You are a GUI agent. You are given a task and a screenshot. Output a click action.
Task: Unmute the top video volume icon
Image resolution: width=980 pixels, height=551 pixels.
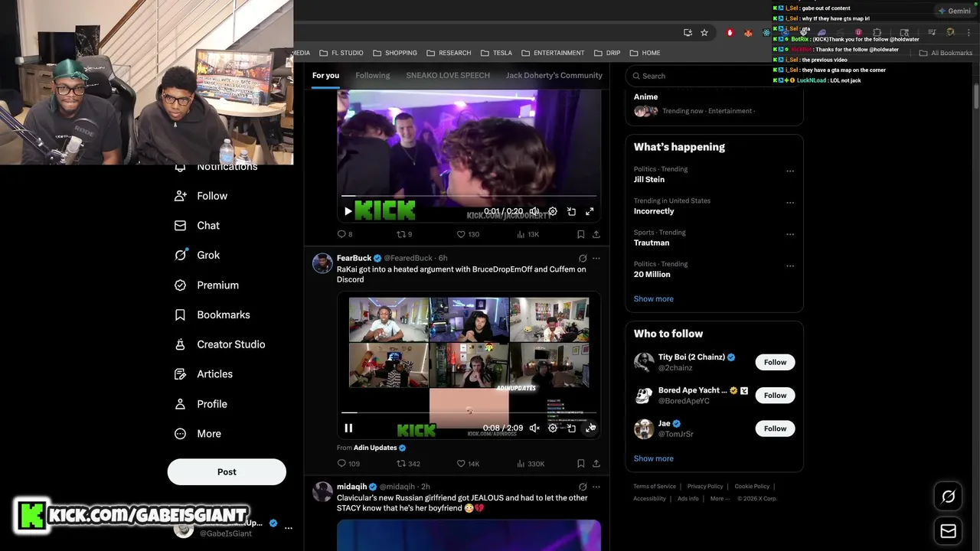[x=534, y=211]
